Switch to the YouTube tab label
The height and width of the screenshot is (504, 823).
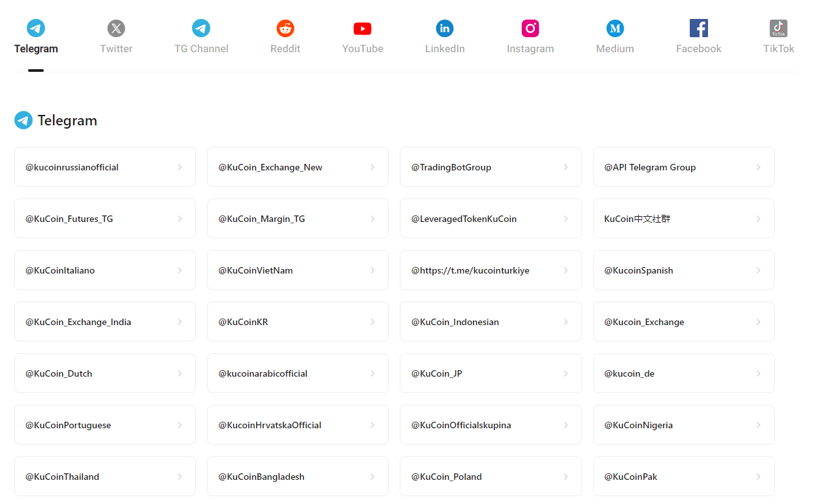click(x=363, y=49)
